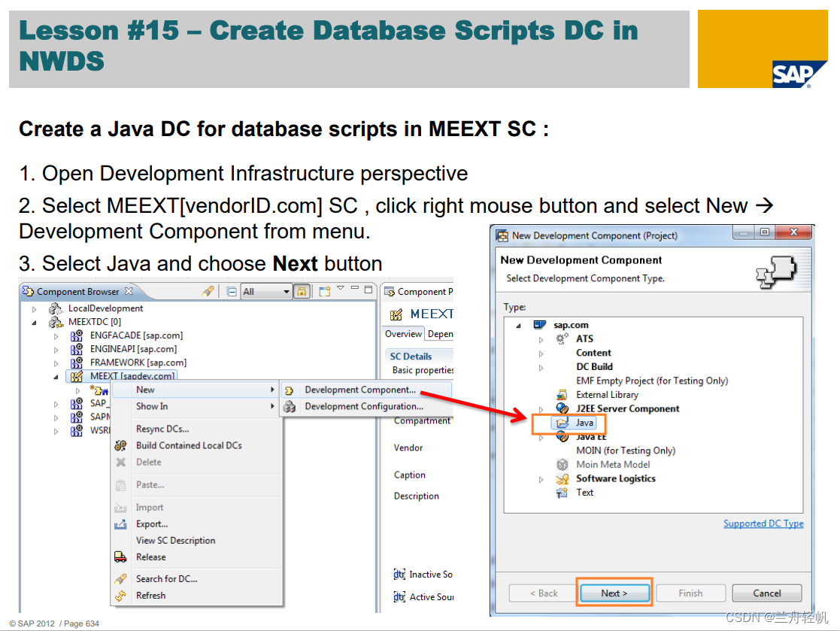Image resolution: width=840 pixels, height=631 pixels.
Task: Click the SAP_ software component icon
Action: click(77, 403)
